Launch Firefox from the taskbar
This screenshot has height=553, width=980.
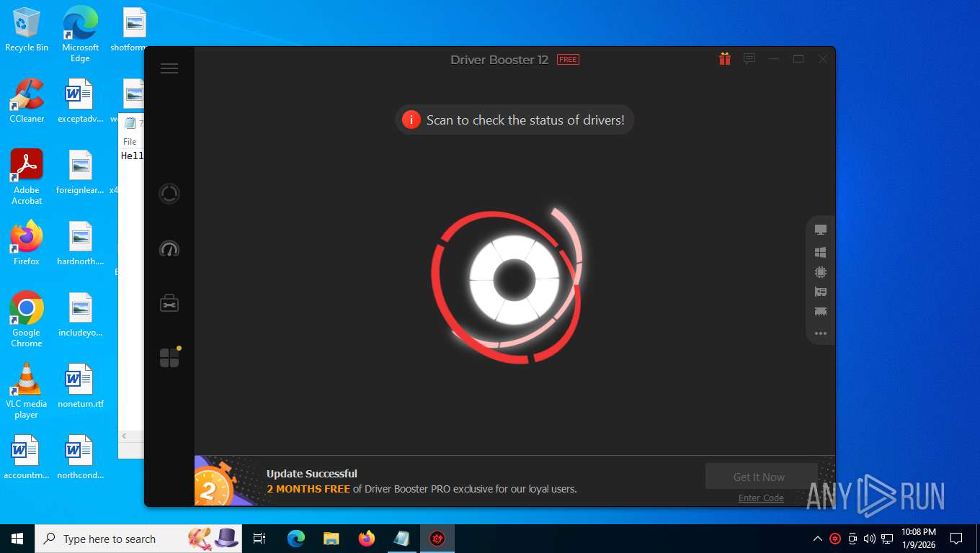367,539
